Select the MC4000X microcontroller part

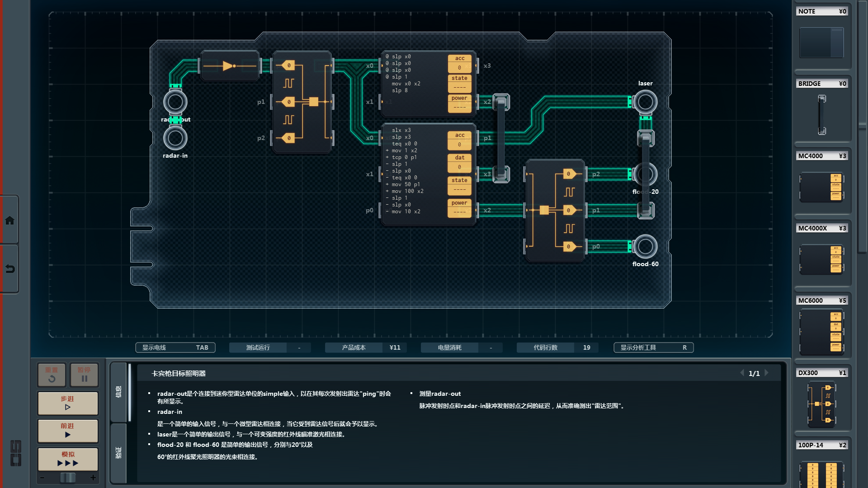click(821, 259)
